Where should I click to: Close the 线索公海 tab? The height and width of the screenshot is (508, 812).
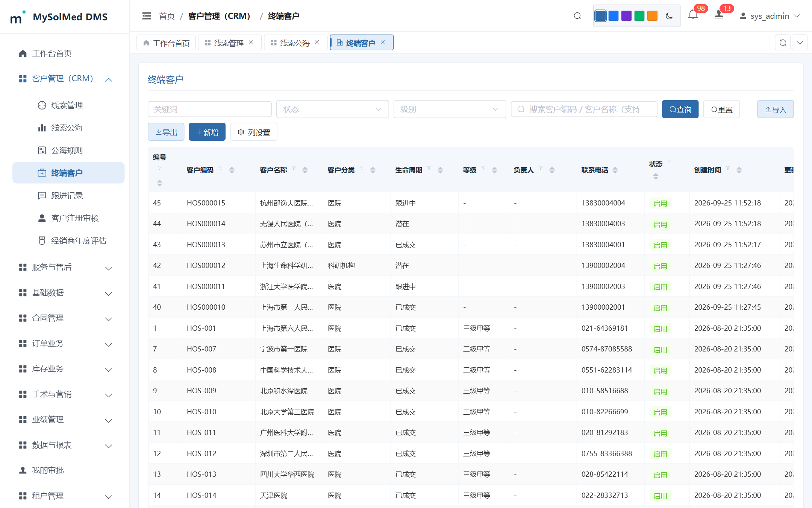point(317,43)
